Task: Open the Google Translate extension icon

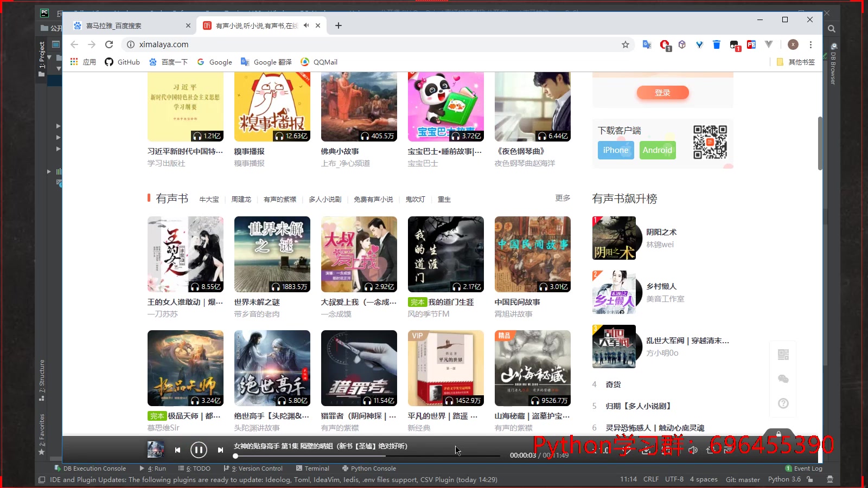Action: click(x=647, y=44)
